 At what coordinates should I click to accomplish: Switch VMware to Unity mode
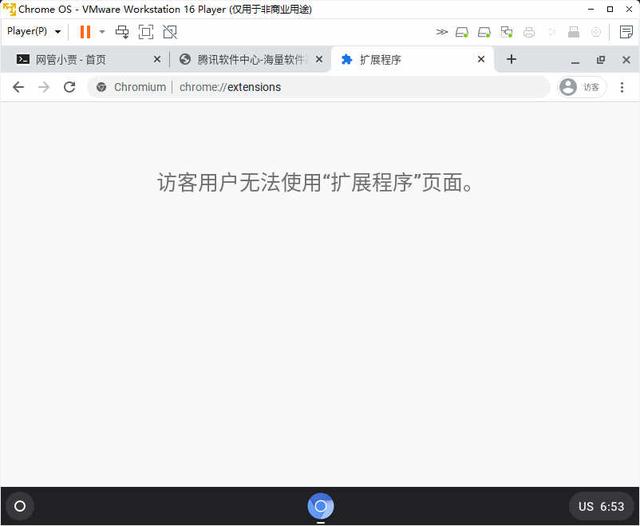170,32
